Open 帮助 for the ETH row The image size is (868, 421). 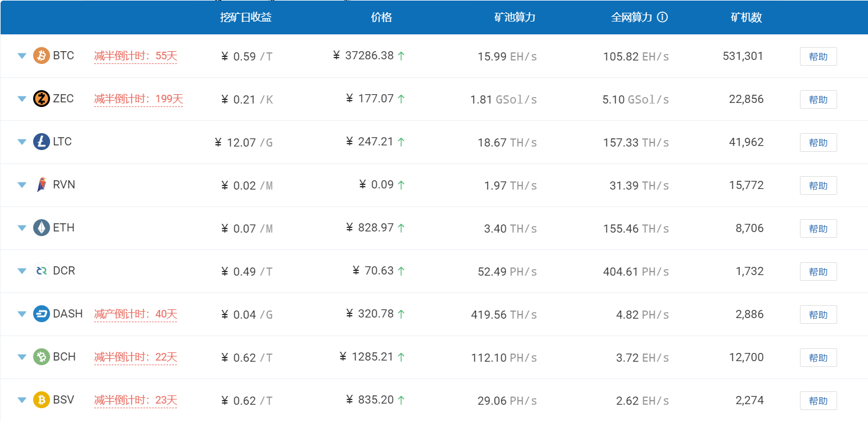(818, 229)
